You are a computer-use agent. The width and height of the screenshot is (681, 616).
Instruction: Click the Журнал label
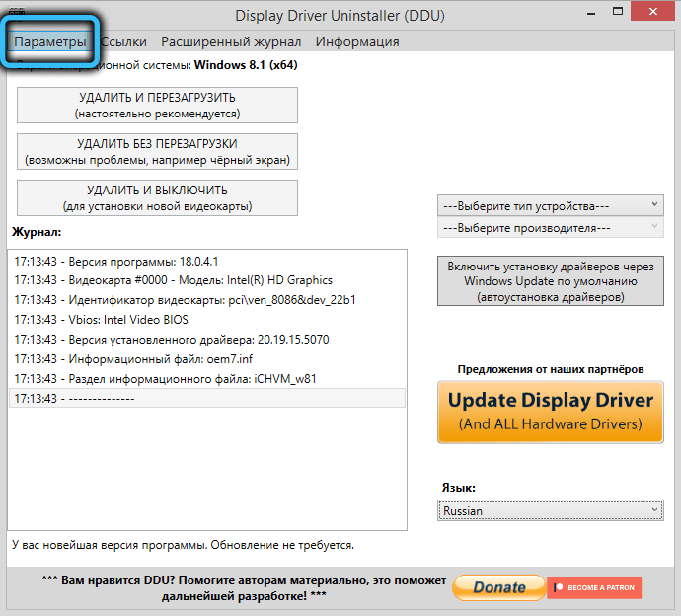tap(37, 232)
